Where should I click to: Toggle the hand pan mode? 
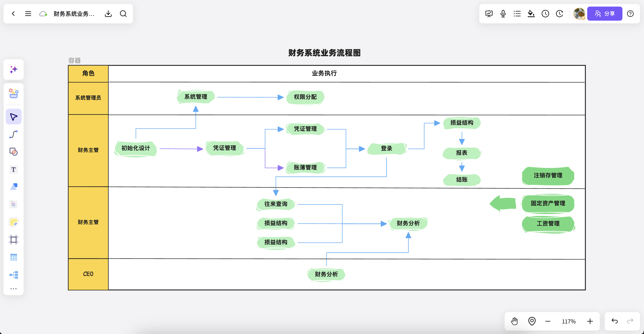coord(515,321)
